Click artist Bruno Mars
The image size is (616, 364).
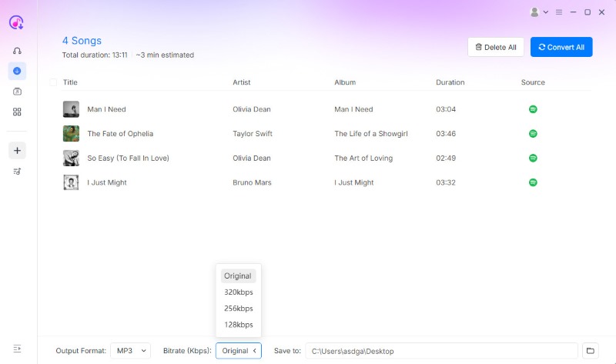252,182
